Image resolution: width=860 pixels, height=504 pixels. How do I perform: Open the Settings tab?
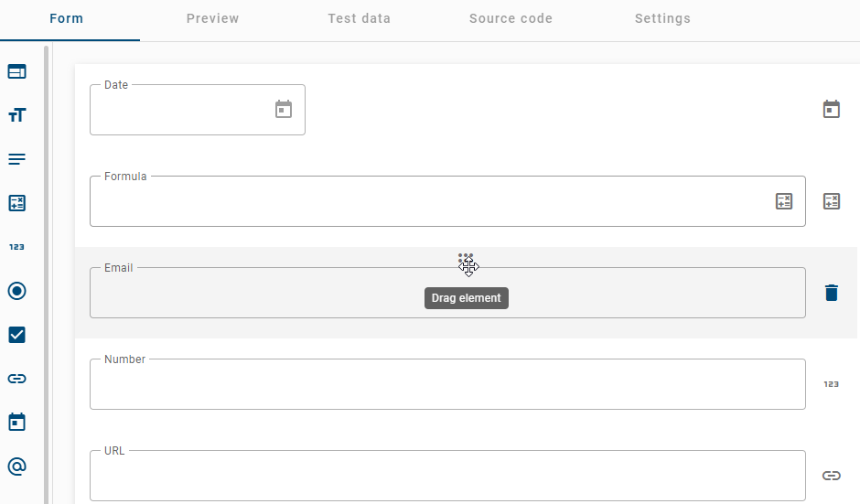pyautogui.click(x=662, y=18)
